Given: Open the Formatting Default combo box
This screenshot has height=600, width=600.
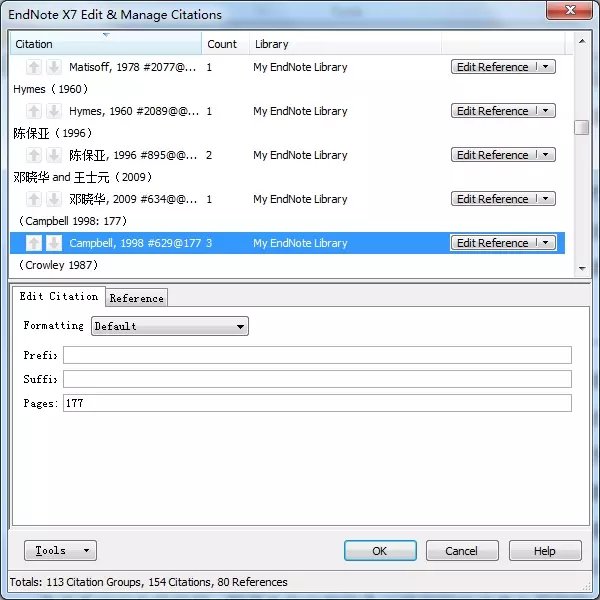Looking at the screenshot, I should pos(170,326).
